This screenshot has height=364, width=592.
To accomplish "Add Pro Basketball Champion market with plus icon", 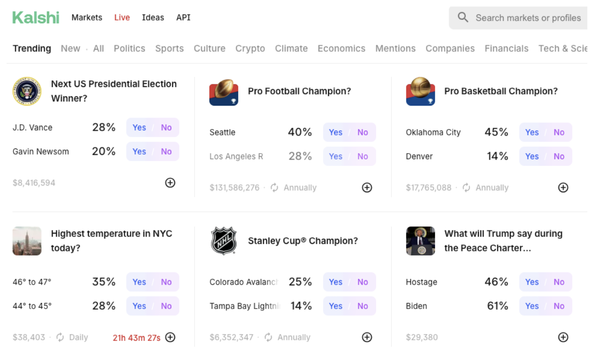I will tap(563, 188).
